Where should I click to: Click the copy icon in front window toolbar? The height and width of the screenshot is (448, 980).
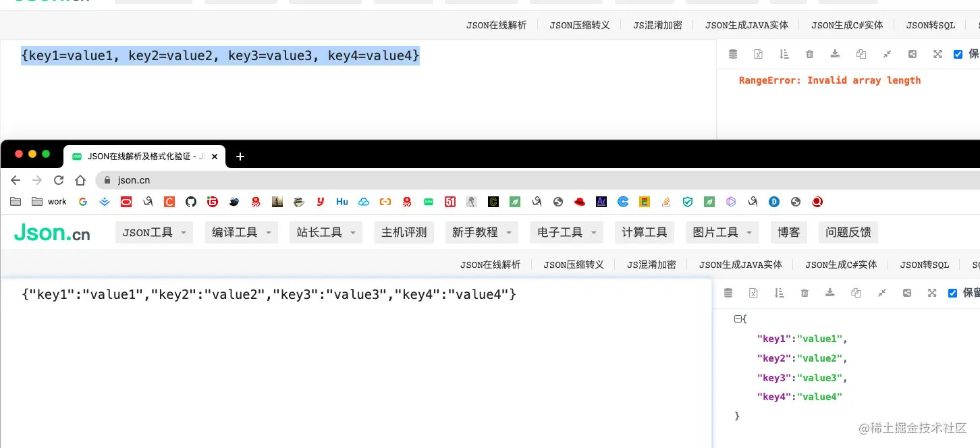pyautogui.click(x=856, y=293)
